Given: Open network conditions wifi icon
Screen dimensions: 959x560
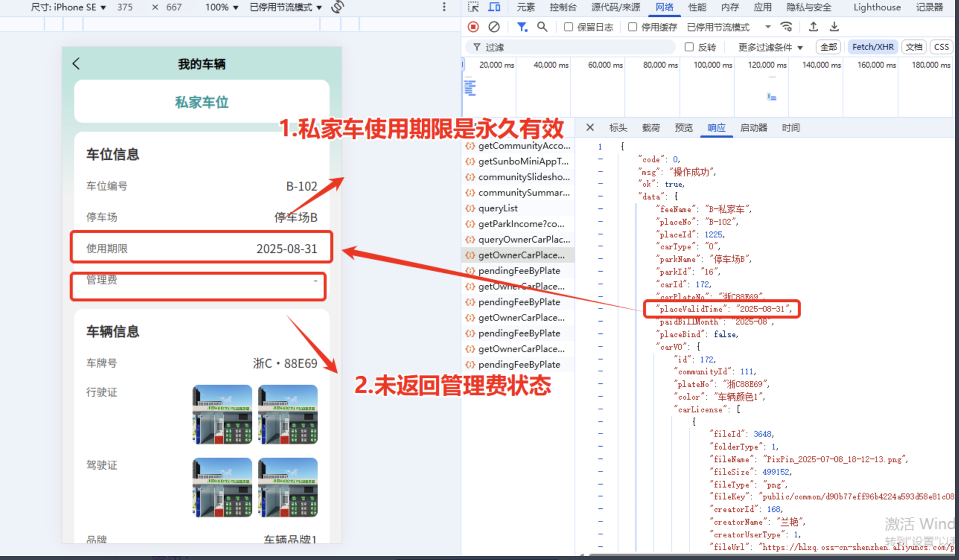Looking at the screenshot, I should (x=786, y=27).
